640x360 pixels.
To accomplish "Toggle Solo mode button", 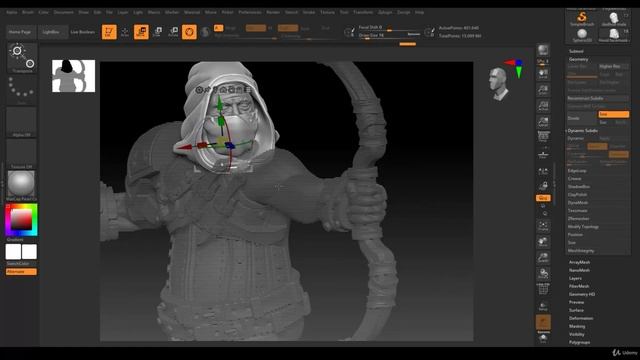I will pos(543,338).
